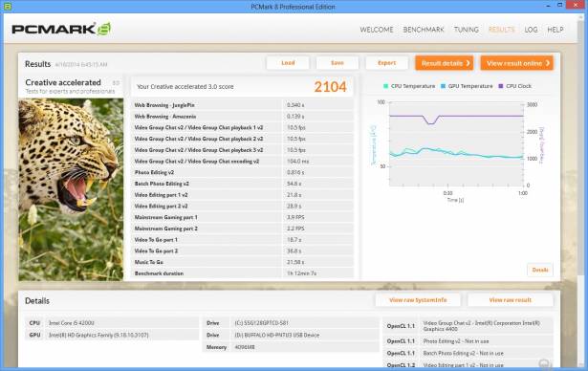The height and width of the screenshot is (371, 588).
Task: Click the chart Details button
Action: click(540, 270)
